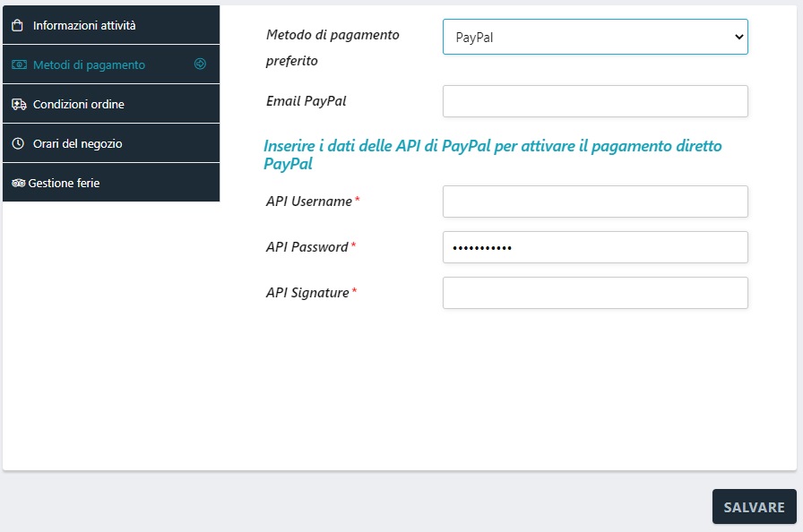Open the Informazioni attività section
Image resolution: width=803 pixels, height=532 pixels.
point(84,26)
